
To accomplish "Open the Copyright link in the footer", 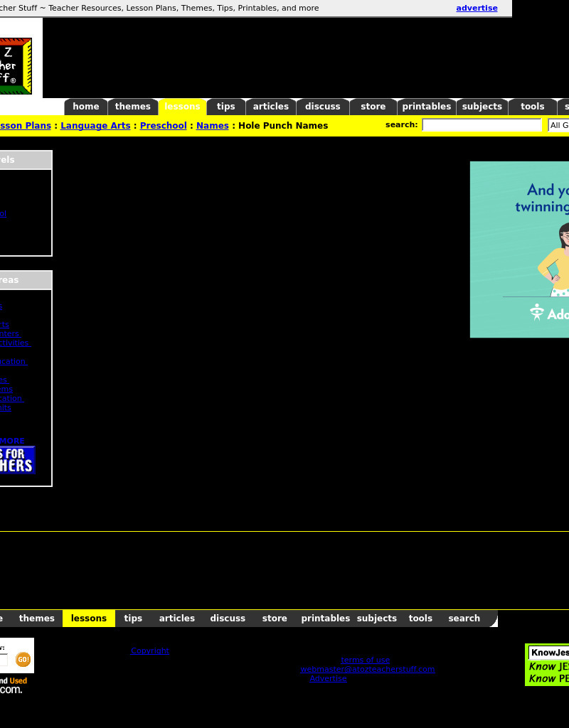I will click(x=150, y=651).
